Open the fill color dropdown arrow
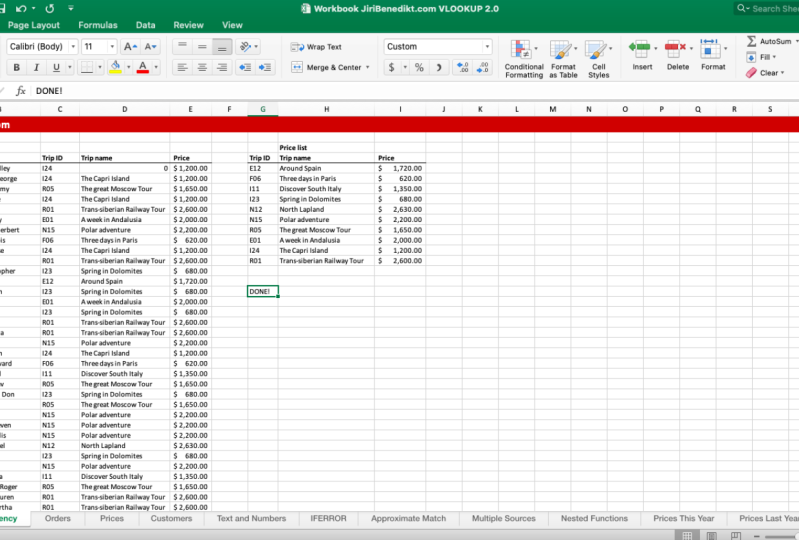The height and width of the screenshot is (540, 799). click(128, 67)
